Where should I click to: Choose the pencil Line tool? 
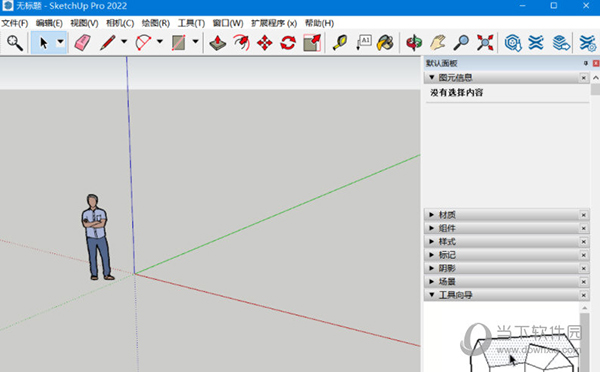(x=108, y=42)
